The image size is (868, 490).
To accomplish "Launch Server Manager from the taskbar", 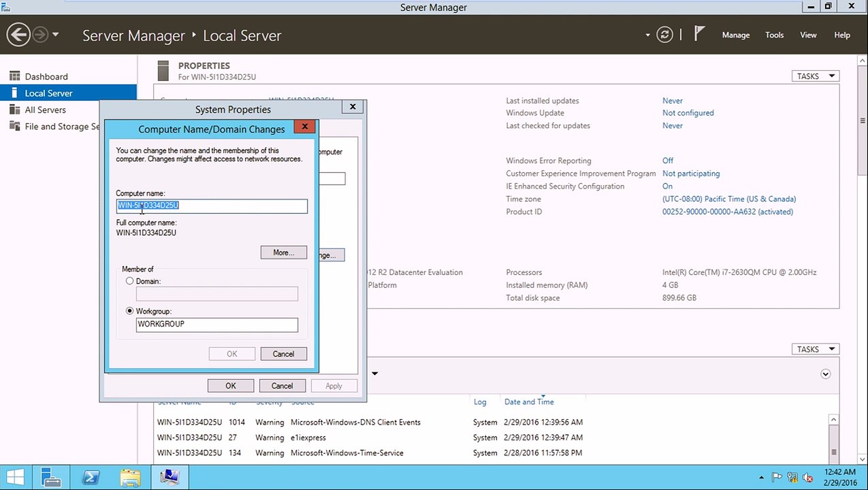I will (51, 477).
